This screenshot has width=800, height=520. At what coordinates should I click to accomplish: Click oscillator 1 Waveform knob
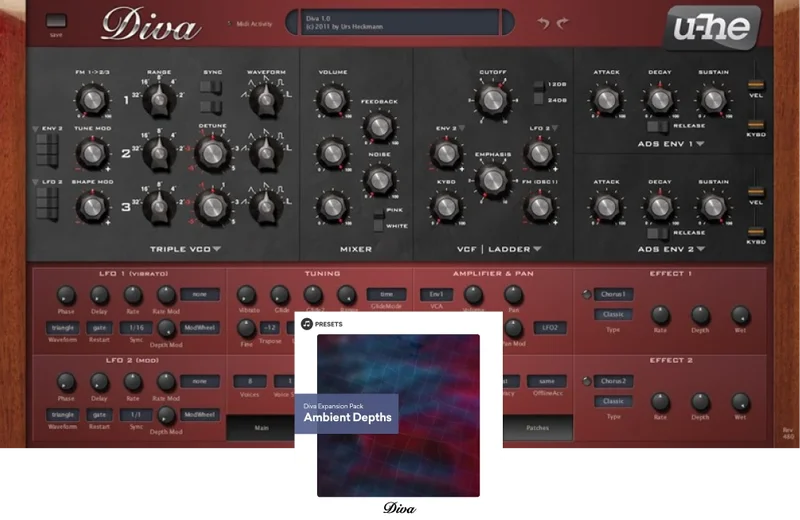(266, 99)
